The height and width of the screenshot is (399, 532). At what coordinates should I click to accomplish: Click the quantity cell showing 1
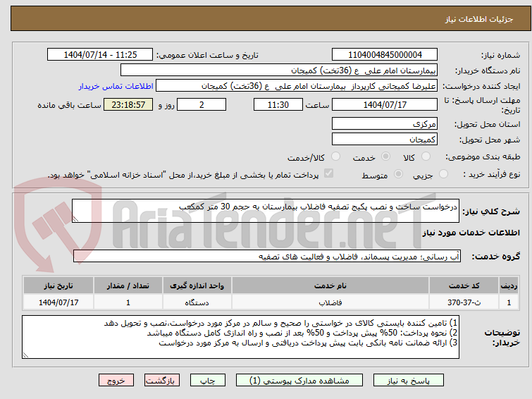pyautogui.click(x=128, y=302)
